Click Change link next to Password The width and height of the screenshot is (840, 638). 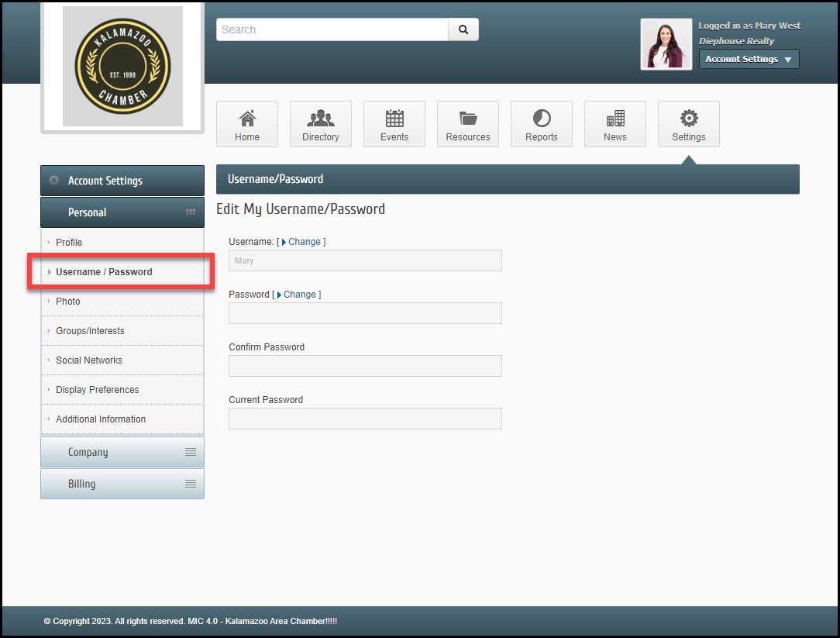(x=299, y=295)
